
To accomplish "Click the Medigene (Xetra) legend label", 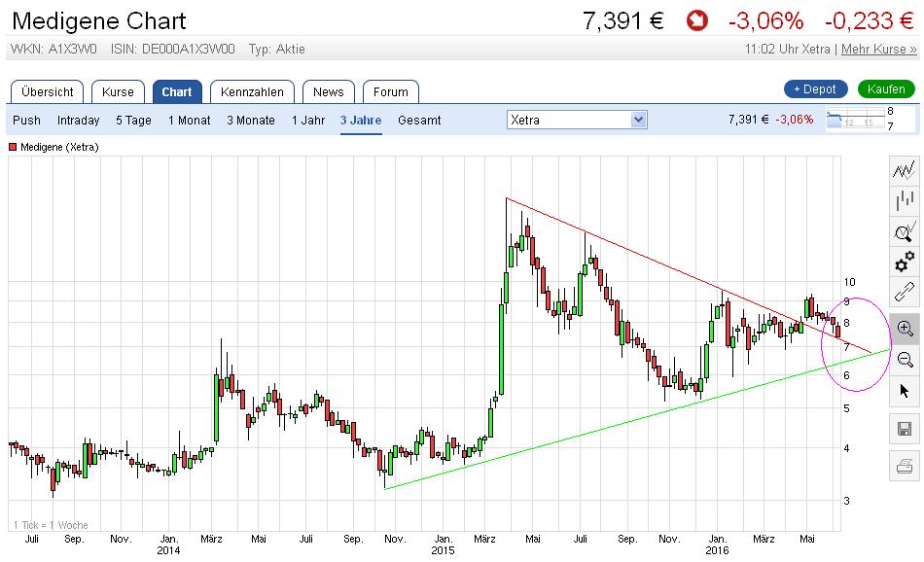I will point(59,147).
